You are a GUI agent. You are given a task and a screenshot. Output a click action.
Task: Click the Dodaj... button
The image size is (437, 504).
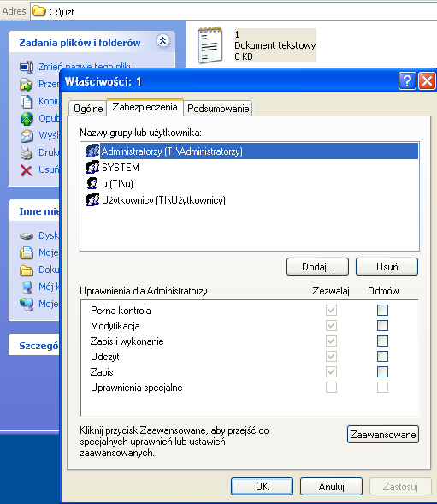[x=317, y=266]
